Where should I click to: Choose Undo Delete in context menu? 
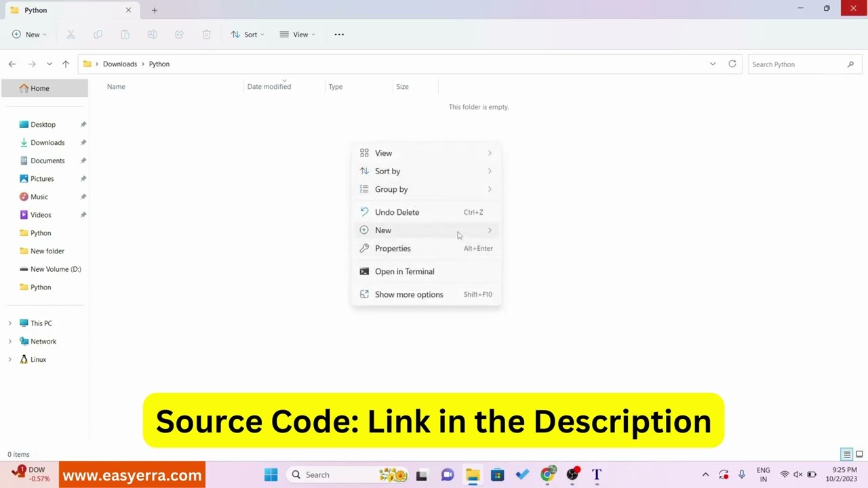[x=426, y=212]
